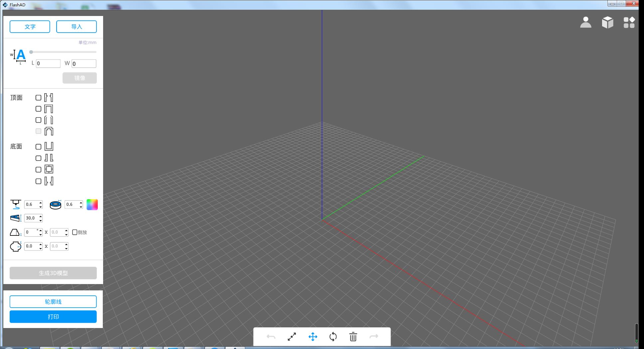644x349 pixels.
Task: Select the scale tool icon
Action: (x=292, y=337)
